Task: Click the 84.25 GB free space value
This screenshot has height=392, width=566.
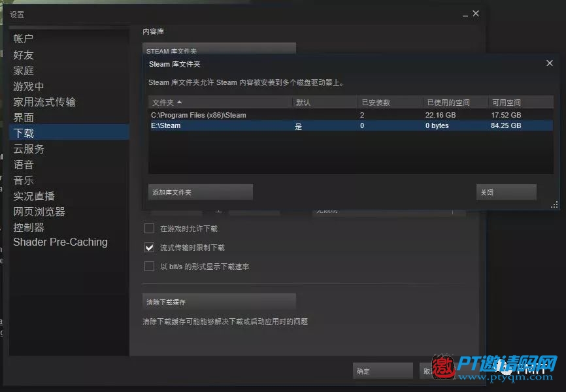Action: (506, 125)
